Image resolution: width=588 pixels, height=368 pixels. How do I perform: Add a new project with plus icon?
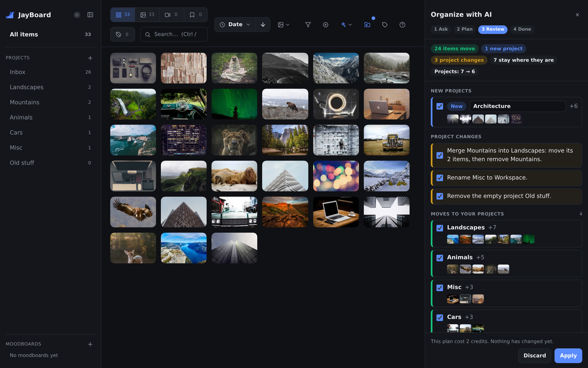pyautogui.click(x=90, y=58)
